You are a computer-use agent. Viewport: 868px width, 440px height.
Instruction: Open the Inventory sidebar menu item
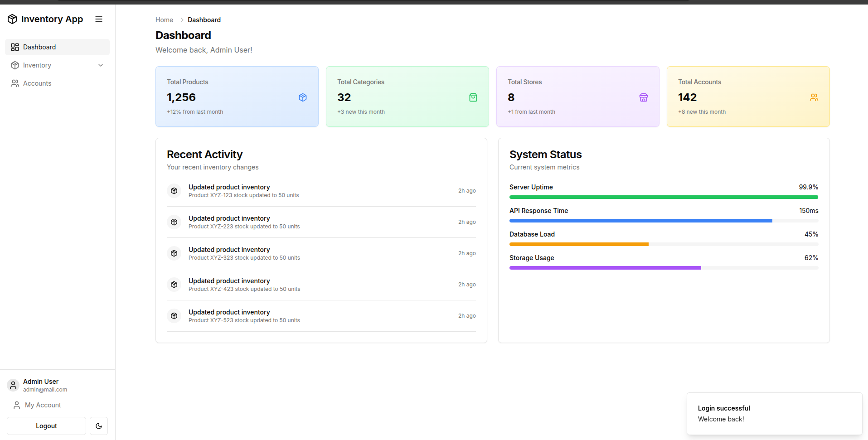coord(57,65)
